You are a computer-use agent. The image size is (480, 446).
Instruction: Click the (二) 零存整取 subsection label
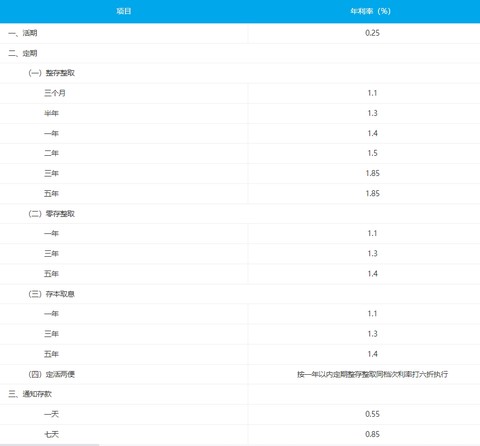click(52, 214)
